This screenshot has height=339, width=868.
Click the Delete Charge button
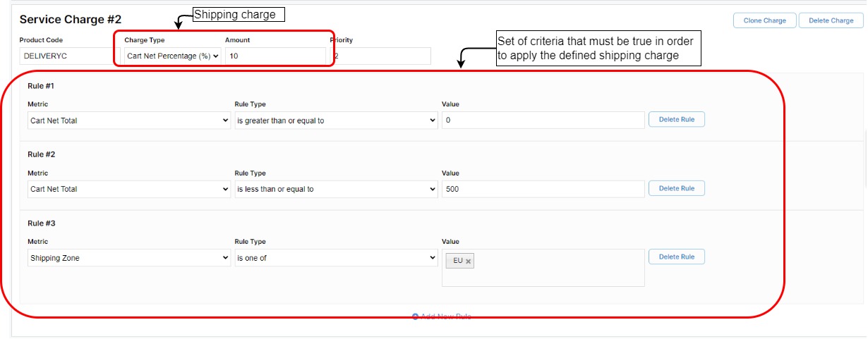(831, 20)
